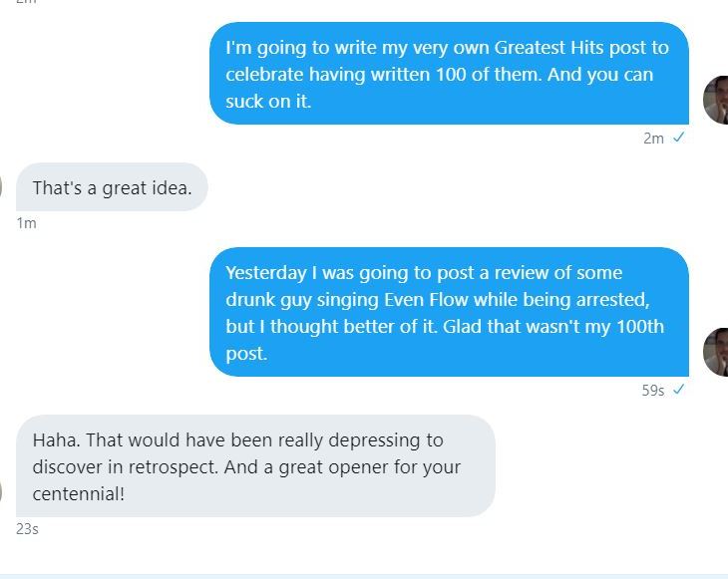Click the partial avatar beside "That's a great idea."
Image resolution: width=728 pixels, height=579 pixels.
tap(2, 186)
